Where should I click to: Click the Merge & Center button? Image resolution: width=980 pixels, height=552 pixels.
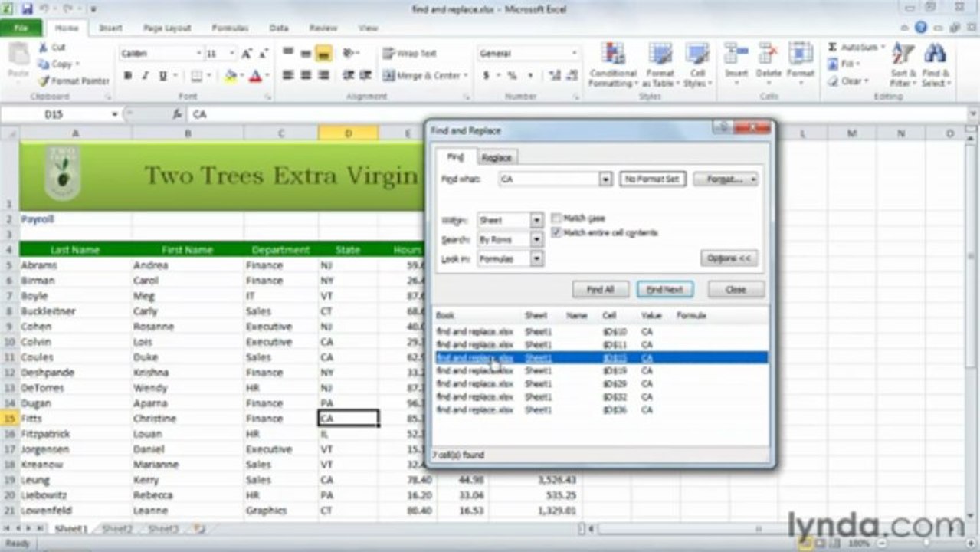click(425, 76)
